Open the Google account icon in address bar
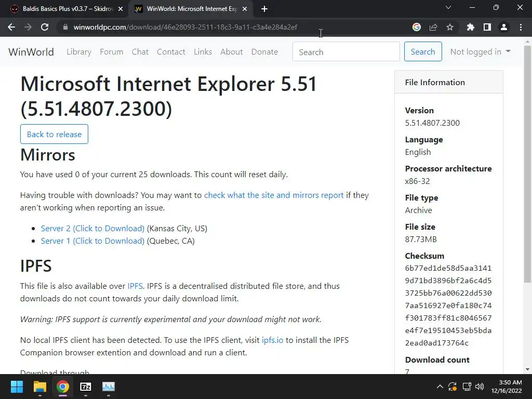532x399 pixels. 417,27
